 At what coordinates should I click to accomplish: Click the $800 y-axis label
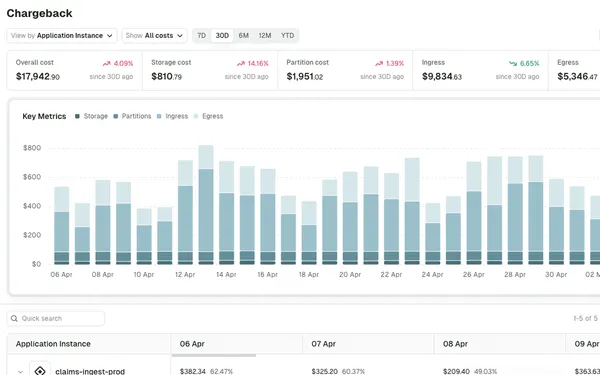32,148
